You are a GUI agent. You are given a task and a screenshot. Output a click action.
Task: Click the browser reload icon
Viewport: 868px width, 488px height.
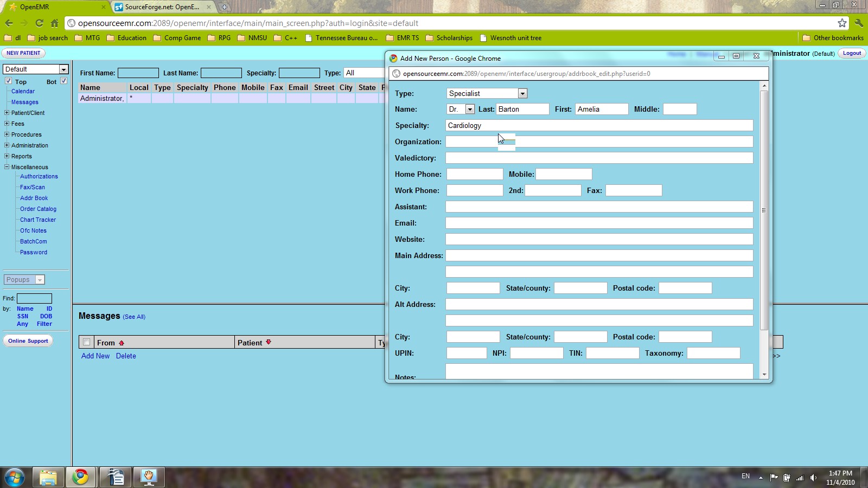[39, 23]
